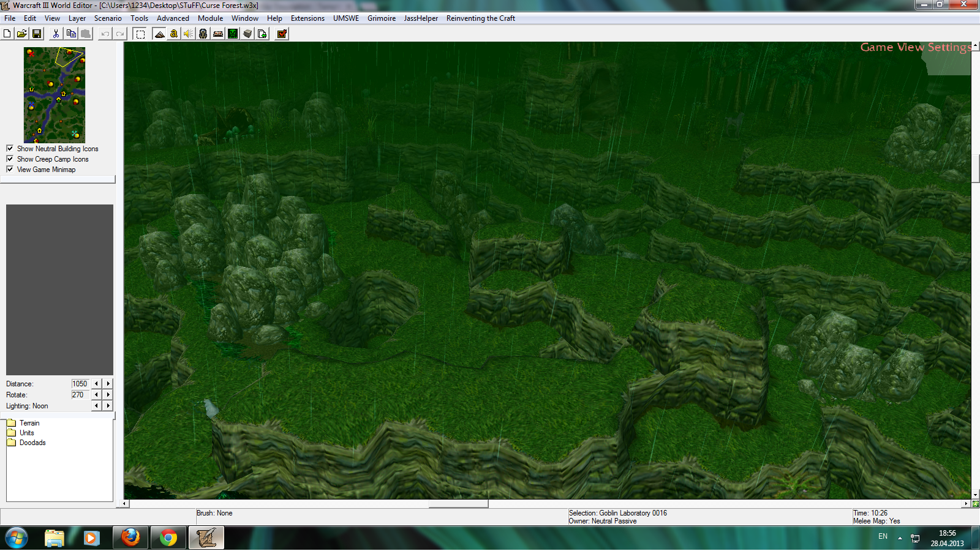Open the Grimoire menu
Viewport: 980px width, 551px height.
pyautogui.click(x=382, y=18)
